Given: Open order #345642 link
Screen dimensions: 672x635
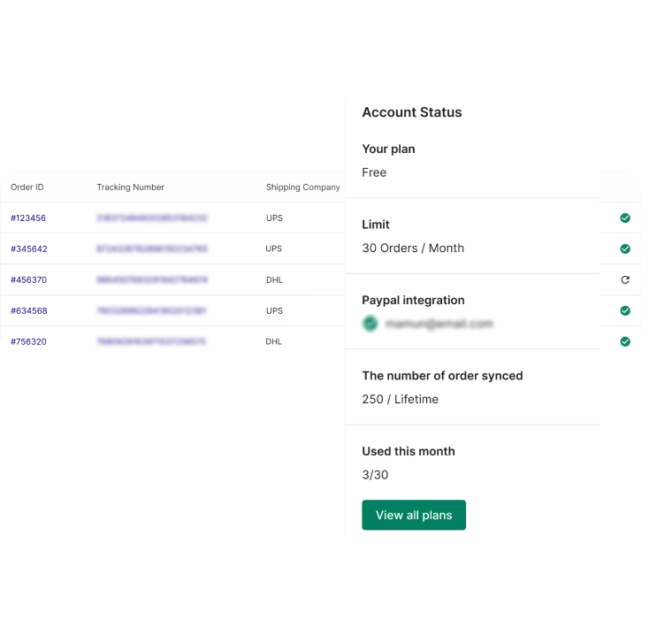Looking at the screenshot, I should tap(28, 249).
